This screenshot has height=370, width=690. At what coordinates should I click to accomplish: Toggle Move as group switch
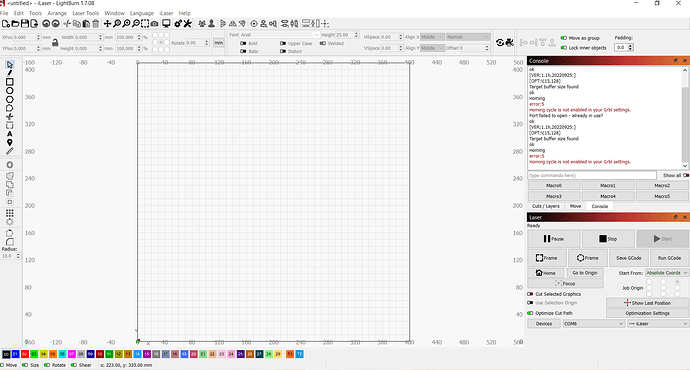click(564, 38)
